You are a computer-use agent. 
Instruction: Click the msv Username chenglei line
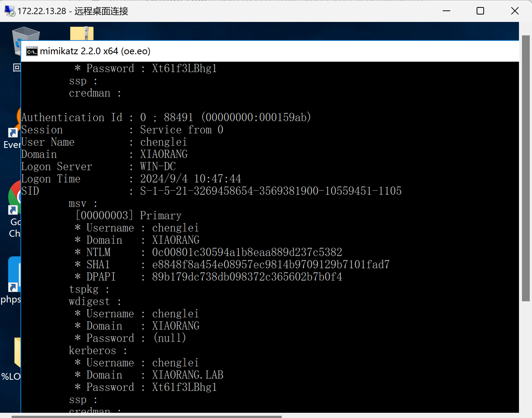[137, 228]
